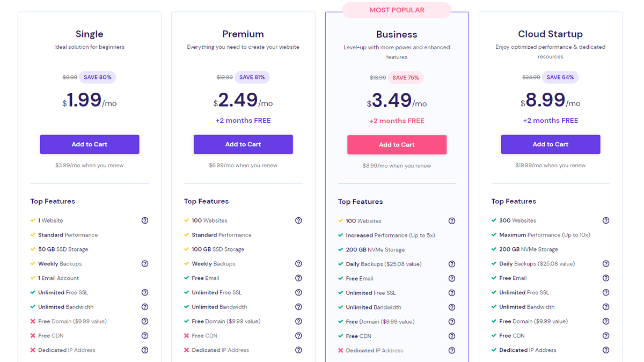Click the SAVE 75% badge on Business
Image resolution: width=644 pixels, height=362 pixels.
(406, 77)
